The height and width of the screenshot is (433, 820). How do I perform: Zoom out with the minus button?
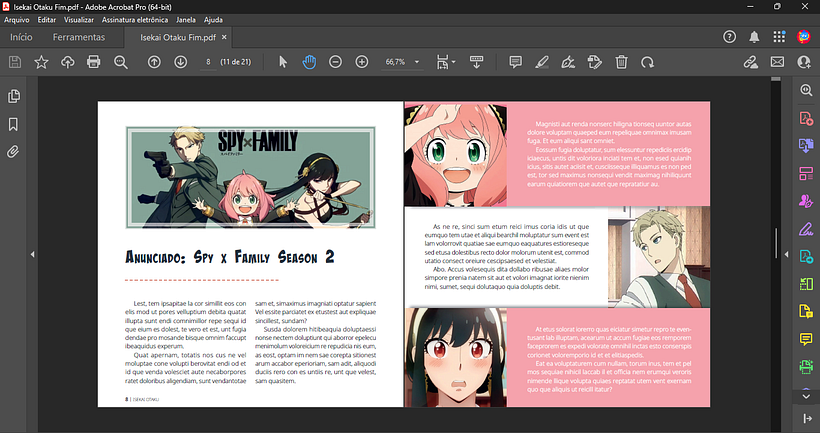click(335, 62)
